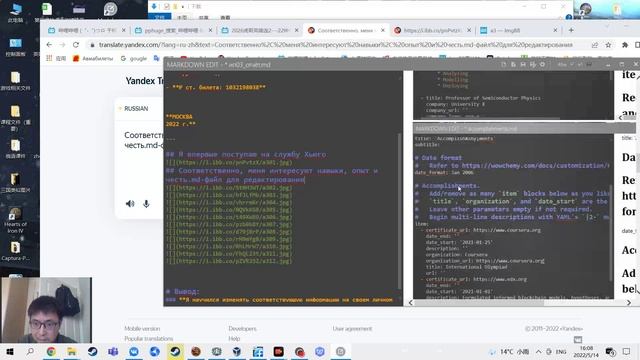Click the share icon in the address bar

(x=595, y=45)
